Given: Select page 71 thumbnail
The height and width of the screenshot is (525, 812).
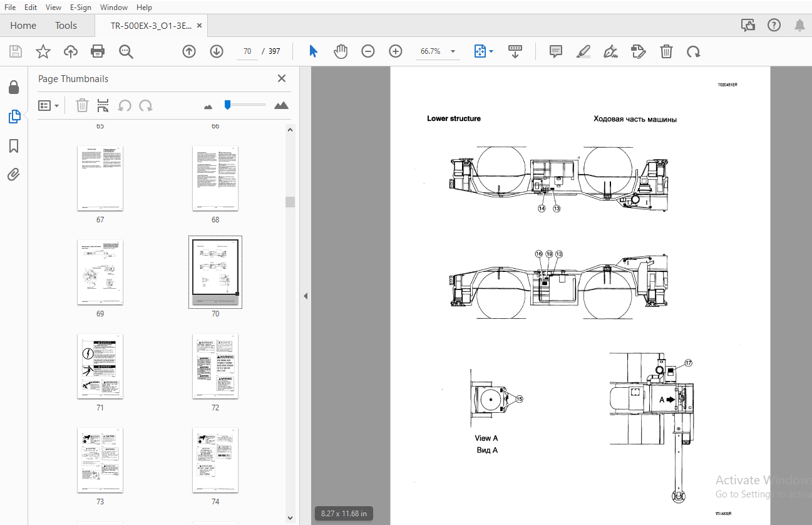Looking at the screenshot, I should [x=100, y=366].
